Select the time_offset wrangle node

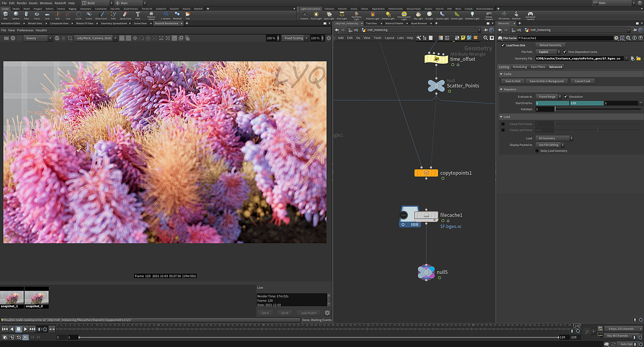coord(436,59)
